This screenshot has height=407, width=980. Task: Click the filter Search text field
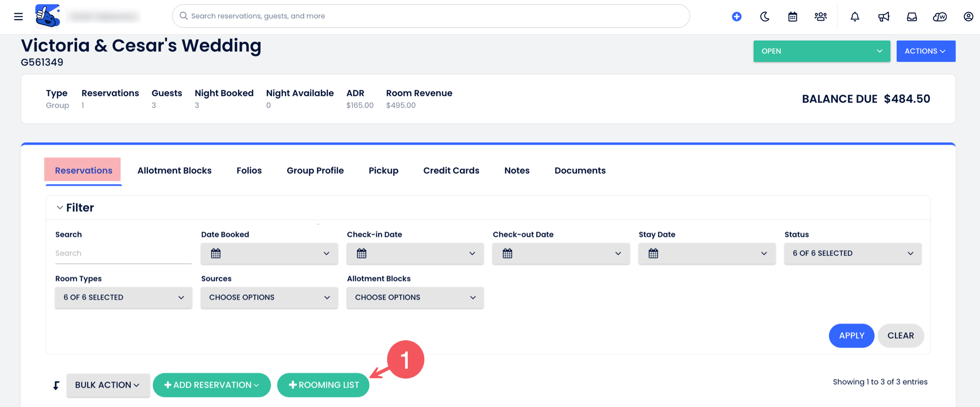pyautogui.click(x=123, y=254)
